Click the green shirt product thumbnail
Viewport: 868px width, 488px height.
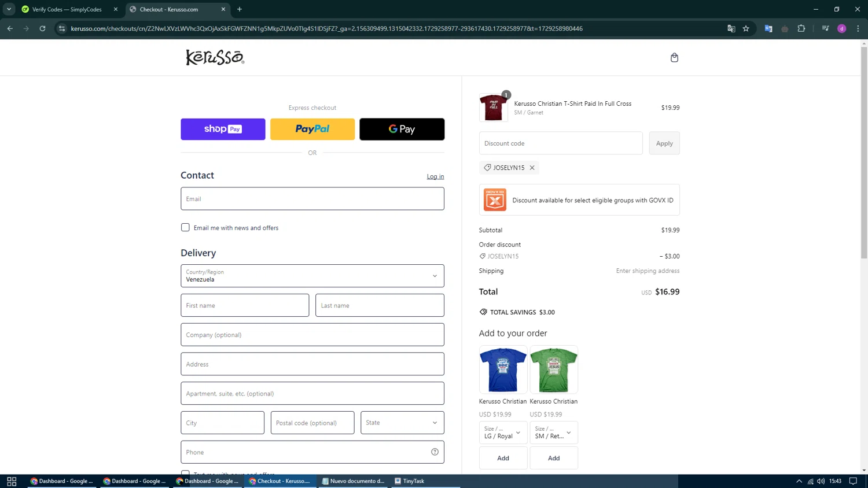554,369
